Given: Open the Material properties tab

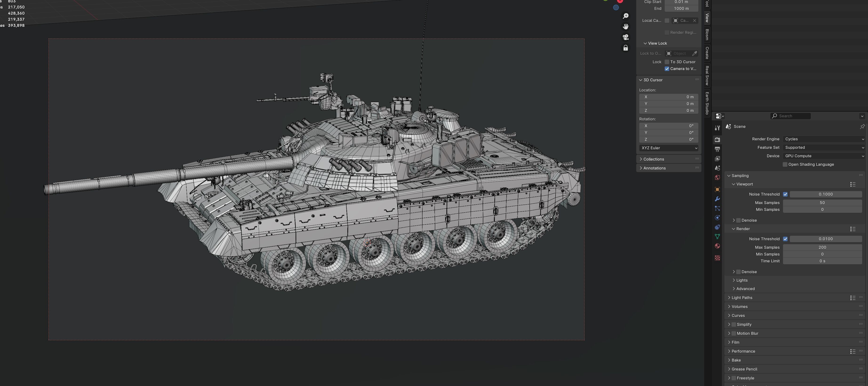Looking at the screenshot, I should coord(717,246).
